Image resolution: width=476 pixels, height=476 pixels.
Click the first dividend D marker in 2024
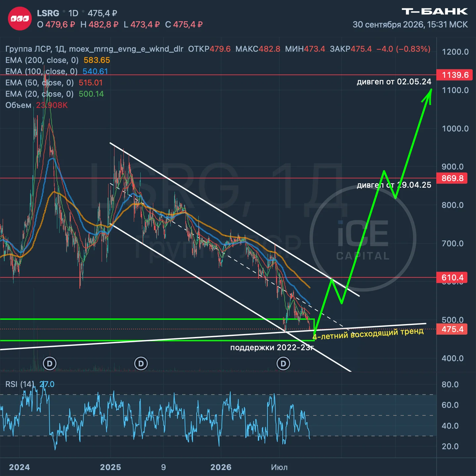[50, 363]
